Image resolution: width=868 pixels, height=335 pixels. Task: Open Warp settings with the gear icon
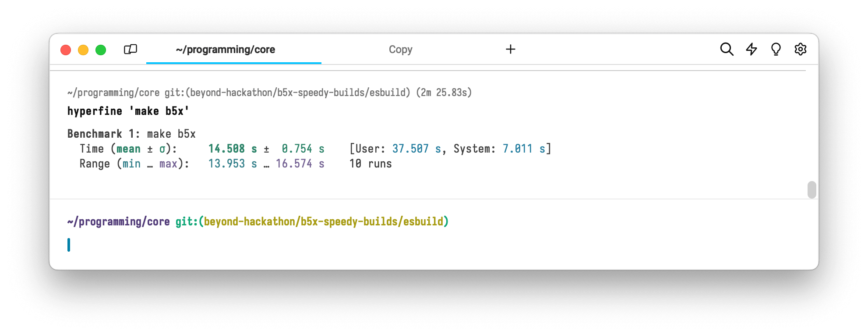(801, 49)
